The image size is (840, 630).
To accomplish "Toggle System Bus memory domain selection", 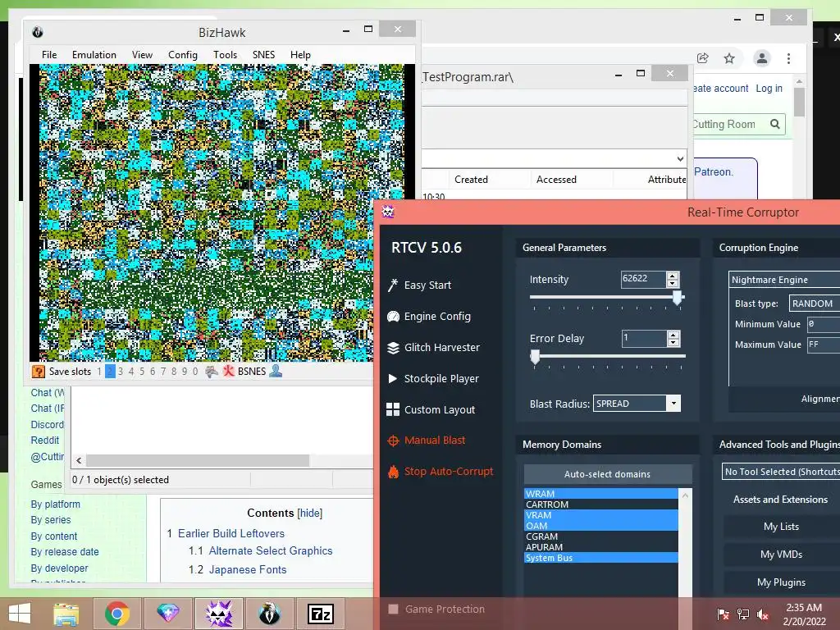I will (601, 558).
